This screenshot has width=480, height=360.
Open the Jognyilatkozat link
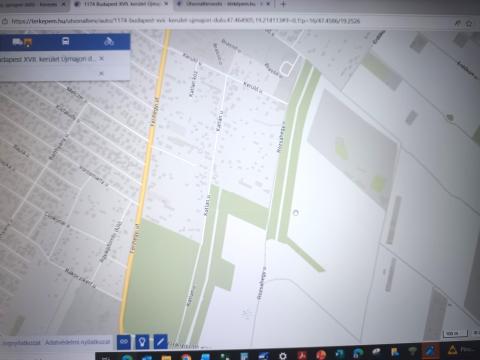click(x=21, y=343)
